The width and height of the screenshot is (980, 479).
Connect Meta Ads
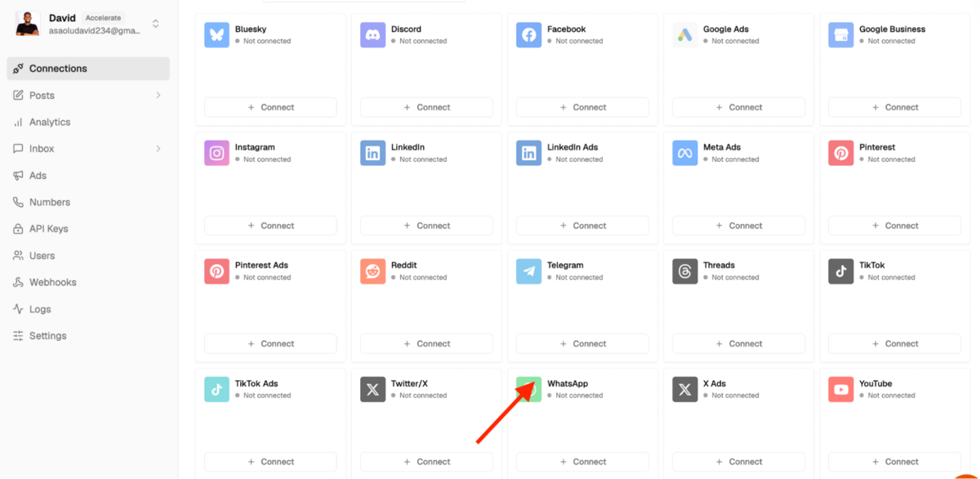coord(738,226)
